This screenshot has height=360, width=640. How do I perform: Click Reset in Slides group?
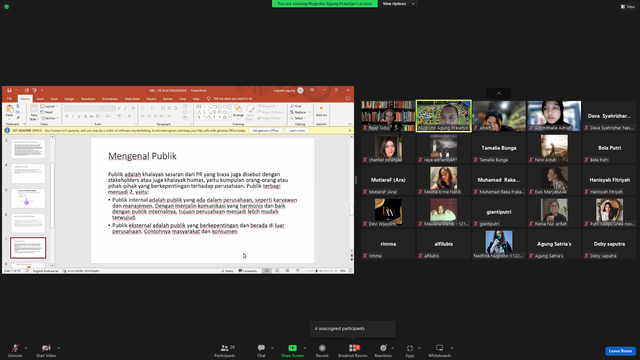47,112
